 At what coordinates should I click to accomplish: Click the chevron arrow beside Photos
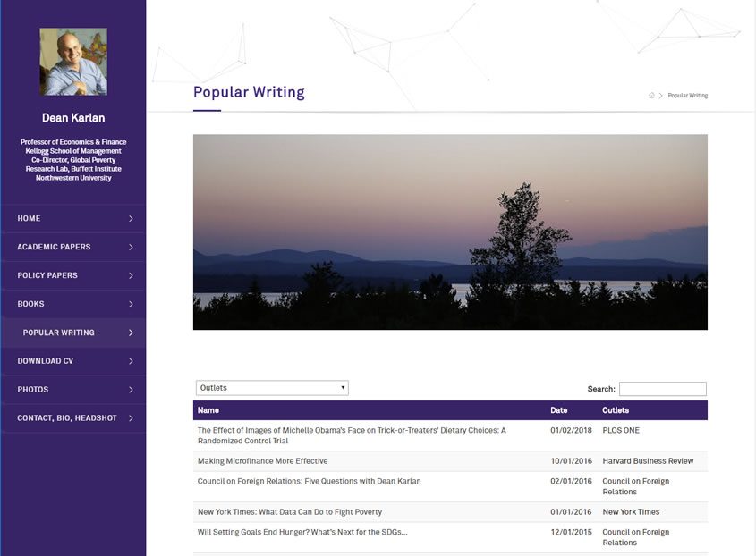click(131, 390)
